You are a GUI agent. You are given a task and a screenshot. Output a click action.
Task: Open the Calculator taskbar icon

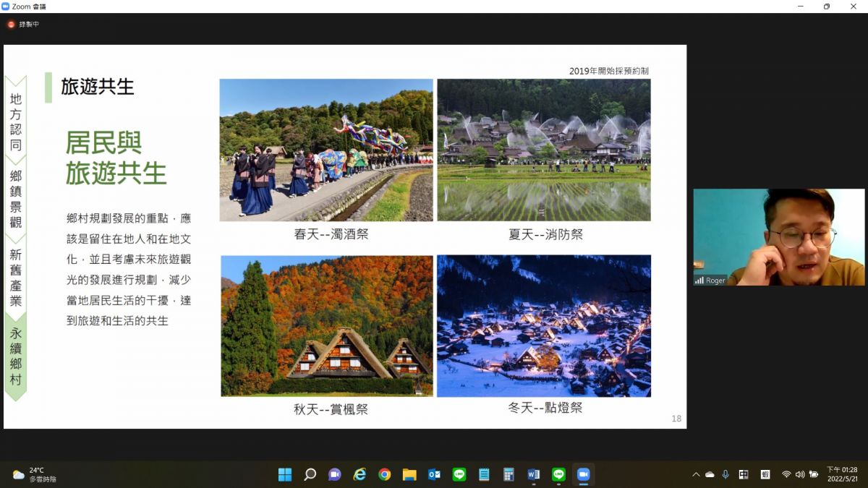pyautogui.click(x=509, y=474)
